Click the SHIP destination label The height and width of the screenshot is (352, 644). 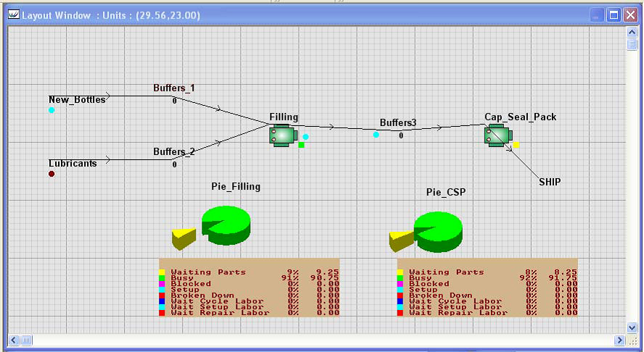550,182
